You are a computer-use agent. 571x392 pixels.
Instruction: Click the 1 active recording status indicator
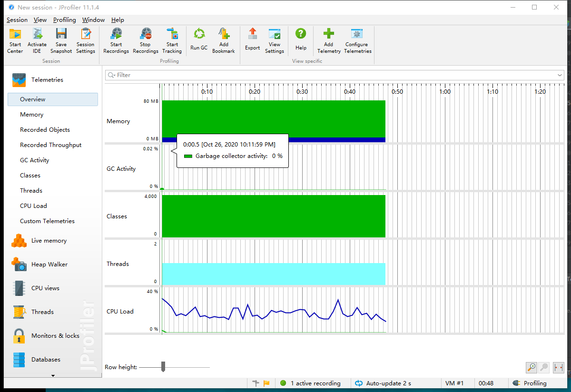(x=310, y=383)
